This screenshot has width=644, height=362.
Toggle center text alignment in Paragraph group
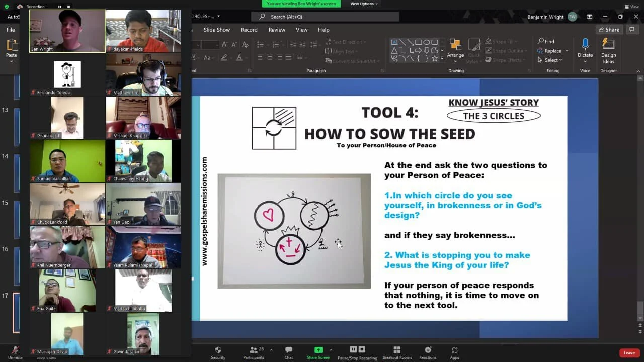269,58
